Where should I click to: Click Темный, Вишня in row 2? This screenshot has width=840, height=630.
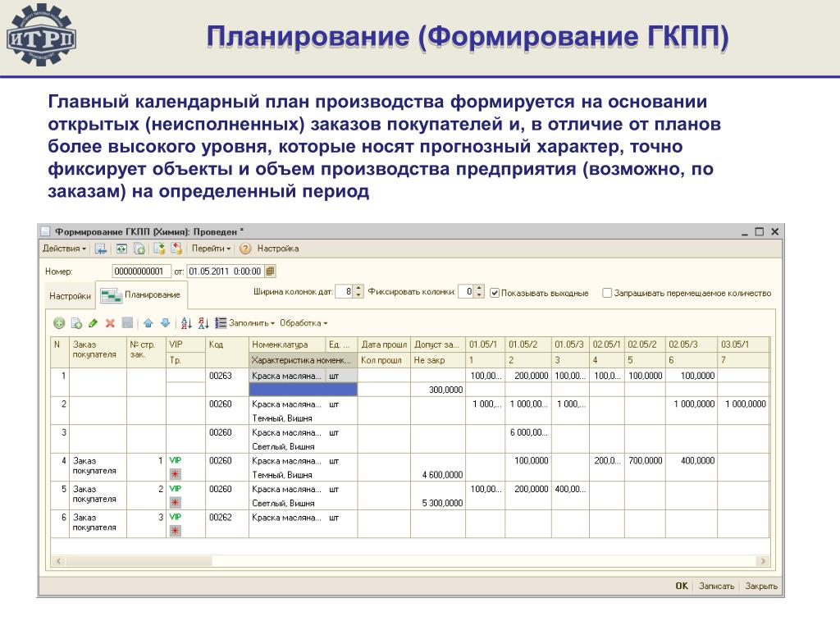[x=282, y=418]
